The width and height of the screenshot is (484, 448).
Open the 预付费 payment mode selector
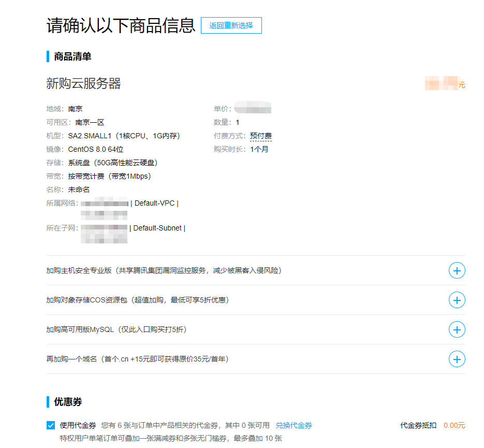point(260,135)
